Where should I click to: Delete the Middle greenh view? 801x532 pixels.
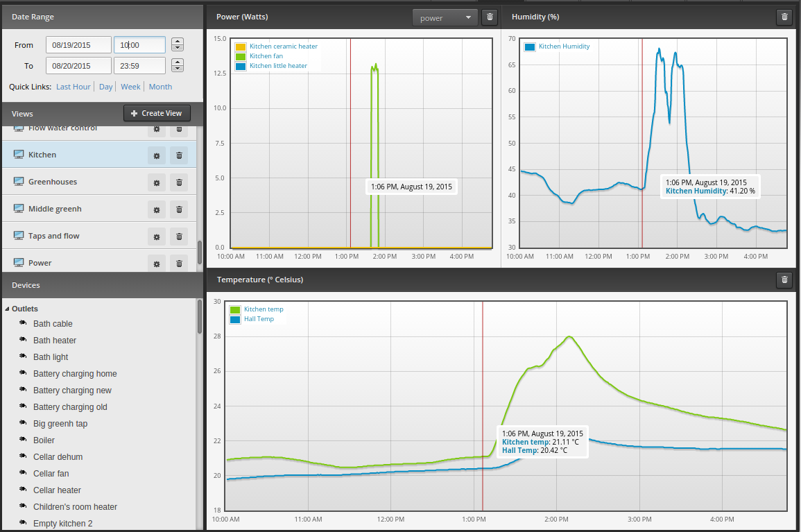pyautogui.click(x=179, y=209)
